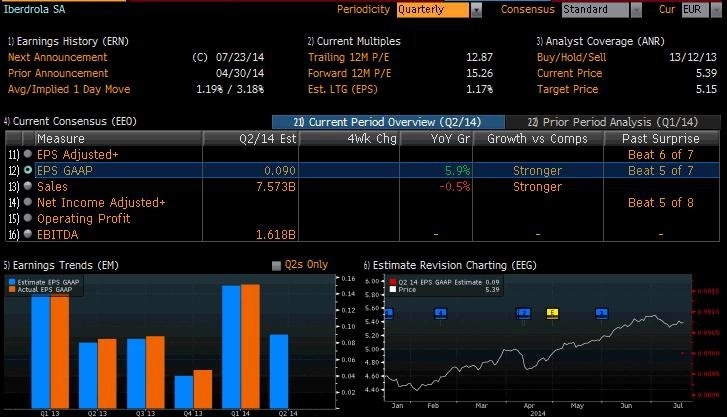Click the blue Estimate EPS GAAP legend swatch
This screenshot has width=727, height=417.
coord(12,282)
